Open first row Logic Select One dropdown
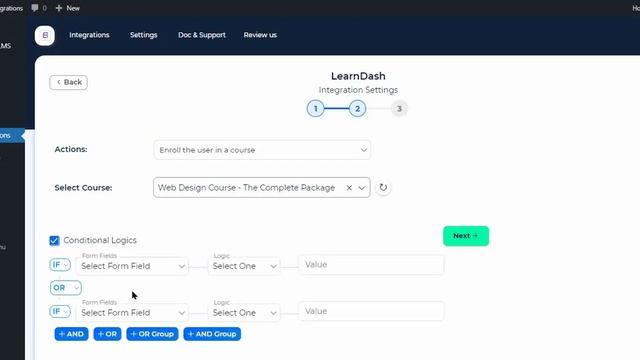 click(x=244, y=266)
